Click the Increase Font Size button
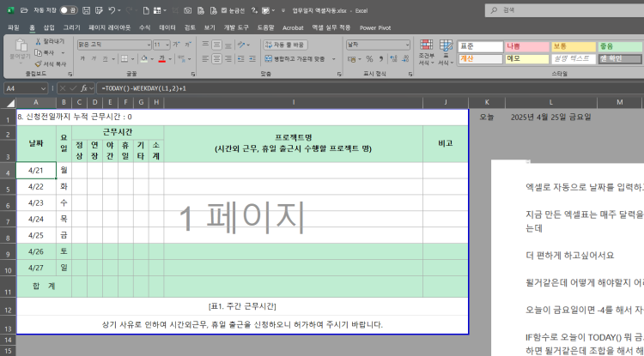The image size is (644, 356). point(176,45)
